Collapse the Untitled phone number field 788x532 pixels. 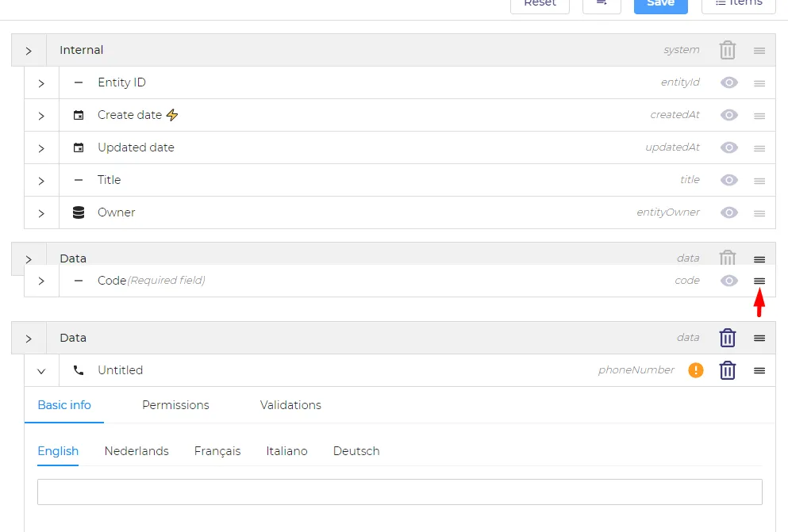pos(41,371)
